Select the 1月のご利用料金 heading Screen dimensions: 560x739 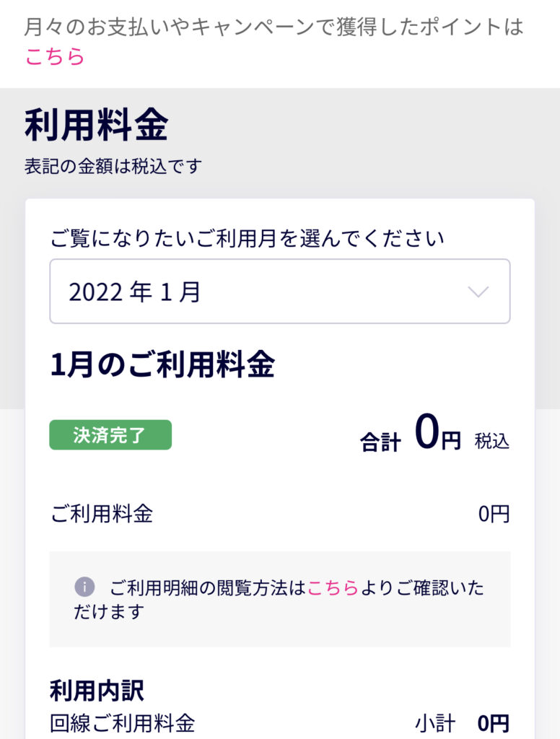162,364
